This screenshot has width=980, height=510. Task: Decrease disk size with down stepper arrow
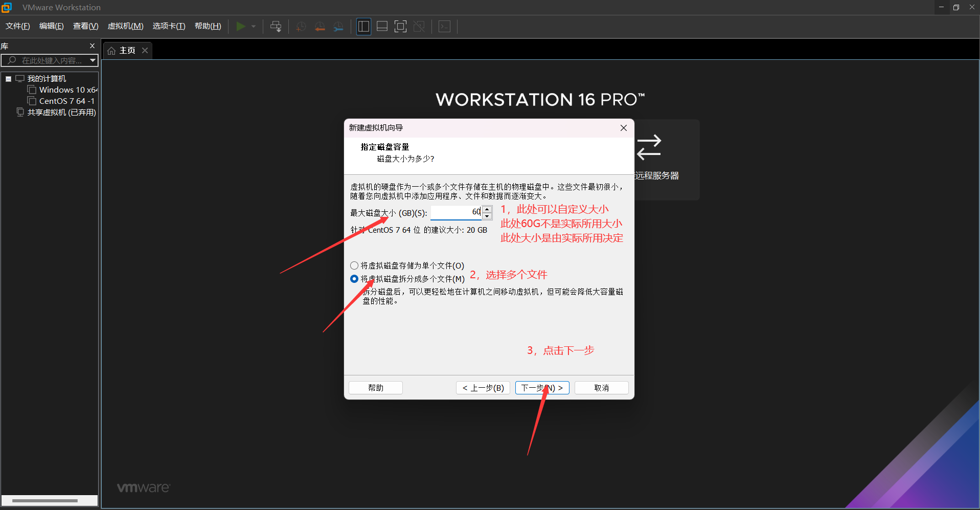[487, 216]
